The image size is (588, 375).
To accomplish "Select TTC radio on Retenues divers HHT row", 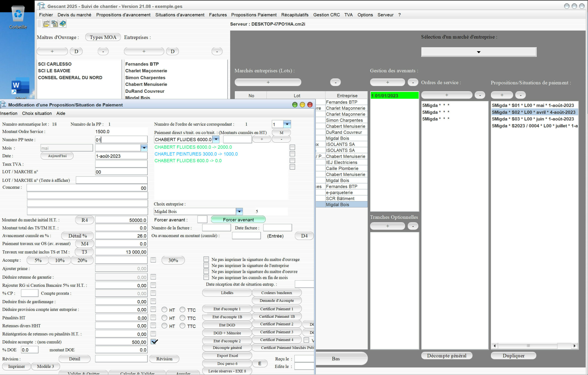I will point(182,326).
